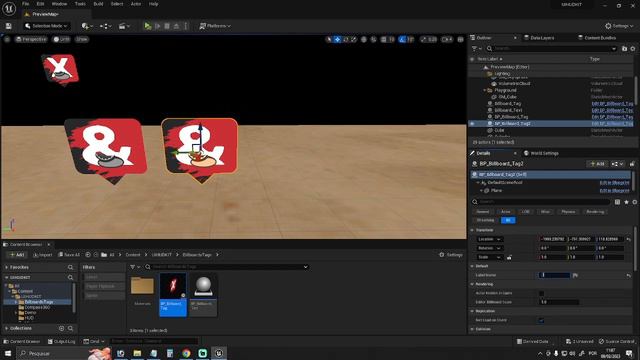The height and width of the screenshot is (360, 640).
Task: Open the Lit view mode menu
Action: [62, 39]
